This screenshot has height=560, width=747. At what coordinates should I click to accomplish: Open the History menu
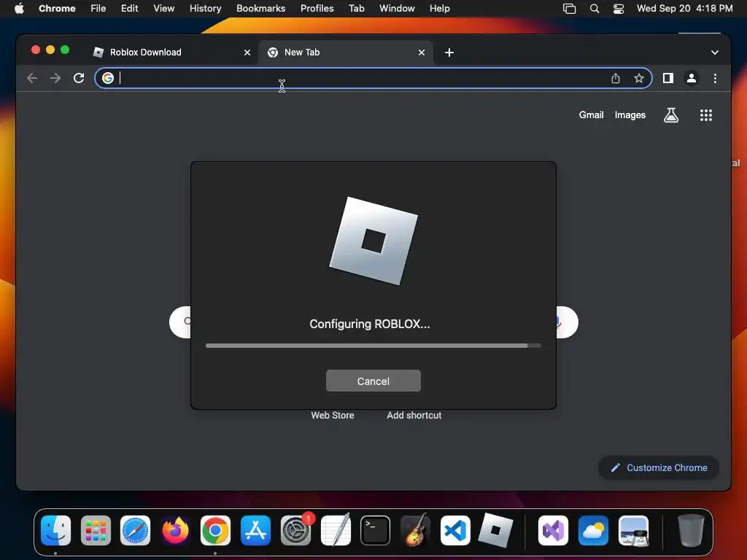pyautogui.click(x=205, y=9)
